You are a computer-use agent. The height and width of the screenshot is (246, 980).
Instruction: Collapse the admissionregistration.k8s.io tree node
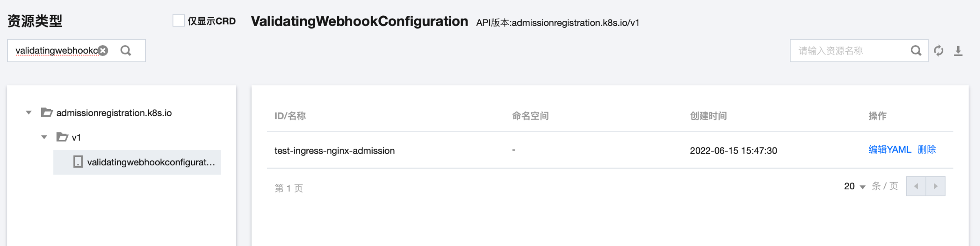(29, 112)
